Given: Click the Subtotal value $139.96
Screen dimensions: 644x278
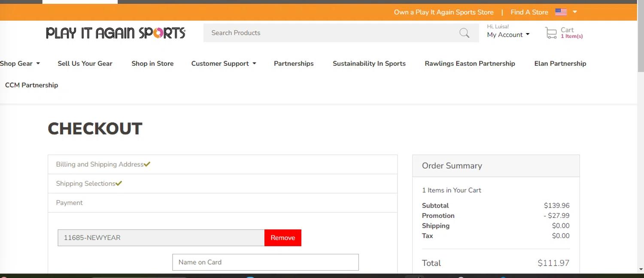Looking at the screenshot, I should 556,206.
